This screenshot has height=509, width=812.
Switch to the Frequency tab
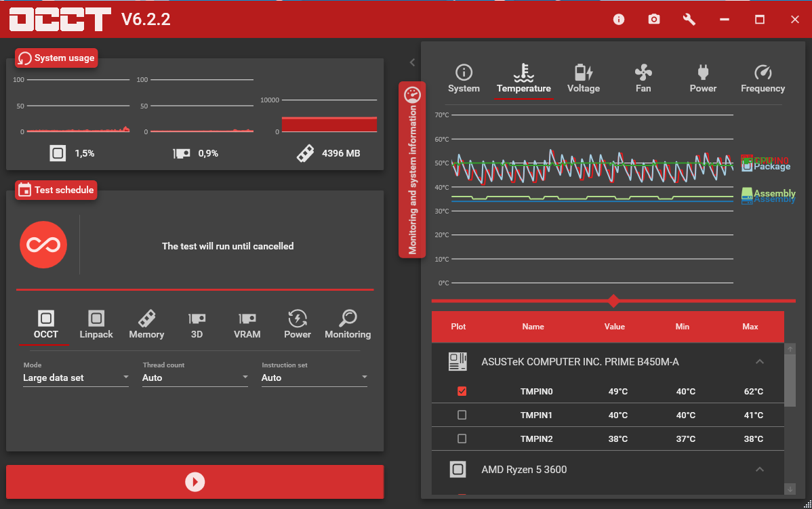[x=763, y=79]
